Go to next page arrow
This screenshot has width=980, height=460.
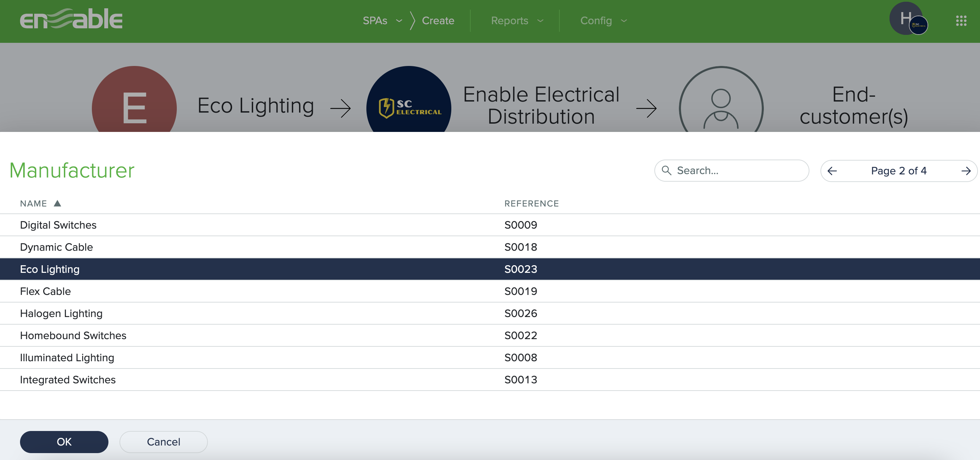pos(965,171)
